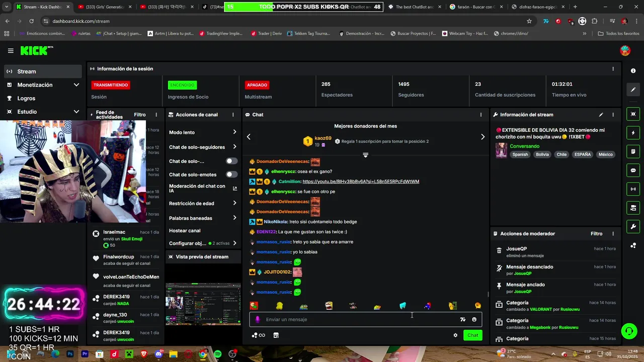Screen dimensions: 644x362
Task: Toggle emotes-only chat switch
Action: 231,174
